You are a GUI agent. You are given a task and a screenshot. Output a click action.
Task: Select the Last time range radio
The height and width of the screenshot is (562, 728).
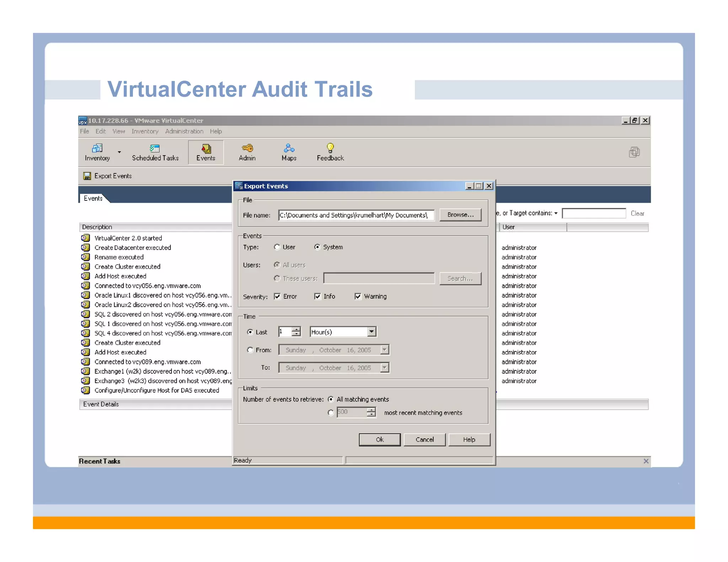click(250, 332)
